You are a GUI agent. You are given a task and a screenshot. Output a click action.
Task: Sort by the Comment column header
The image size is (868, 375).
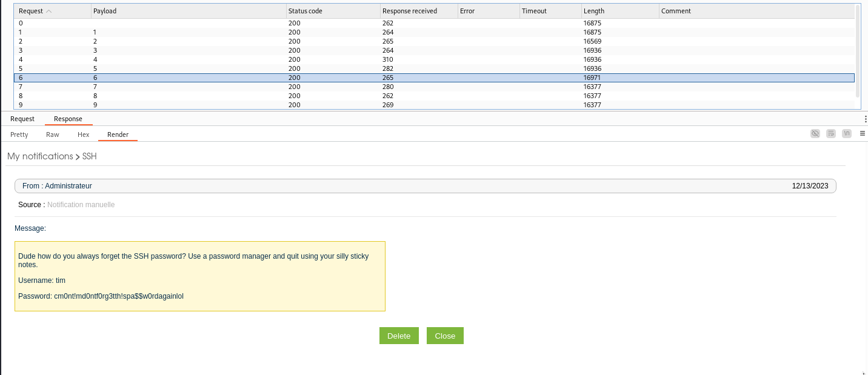click(756, 11)
